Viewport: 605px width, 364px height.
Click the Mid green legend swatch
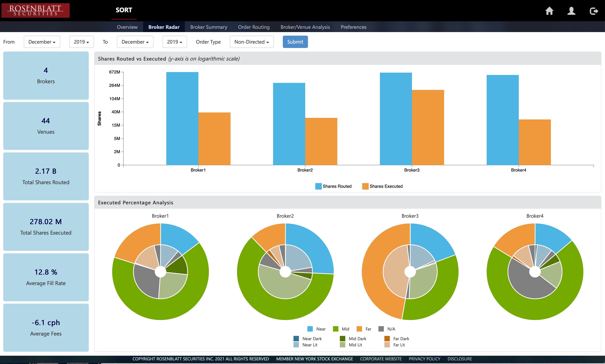point(335,329)
